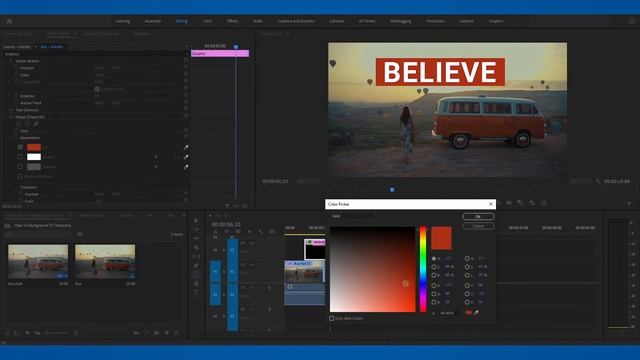
Task: Click Cancel in the Color Picker
Action: point(478,226)
